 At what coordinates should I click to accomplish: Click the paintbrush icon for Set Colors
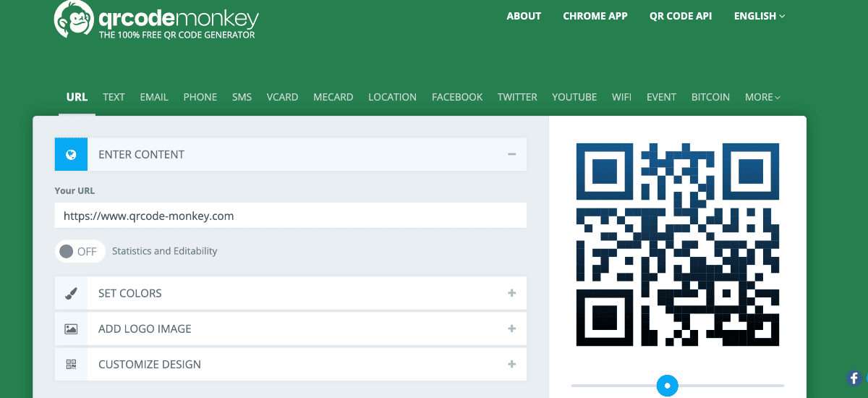coord(71,293)
